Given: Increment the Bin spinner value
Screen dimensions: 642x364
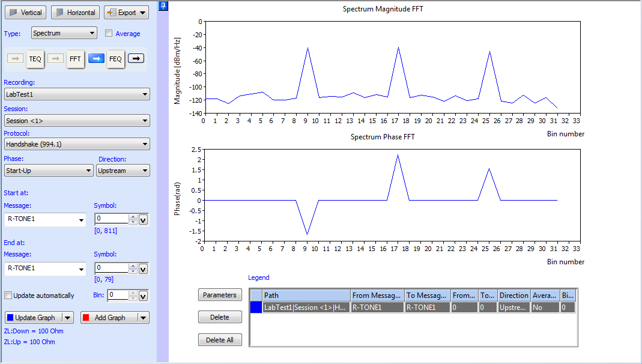Looking at the screenshot, I should [133, 293].
